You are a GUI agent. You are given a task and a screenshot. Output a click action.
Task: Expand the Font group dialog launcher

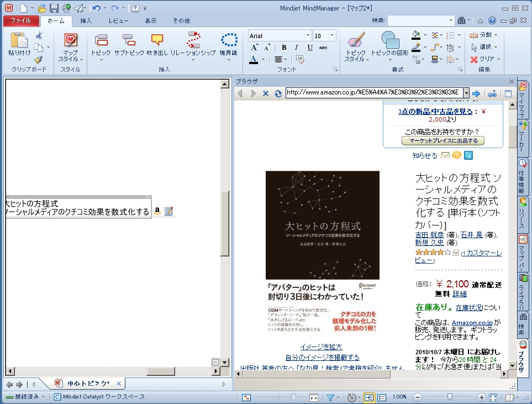tap(335, 70)
